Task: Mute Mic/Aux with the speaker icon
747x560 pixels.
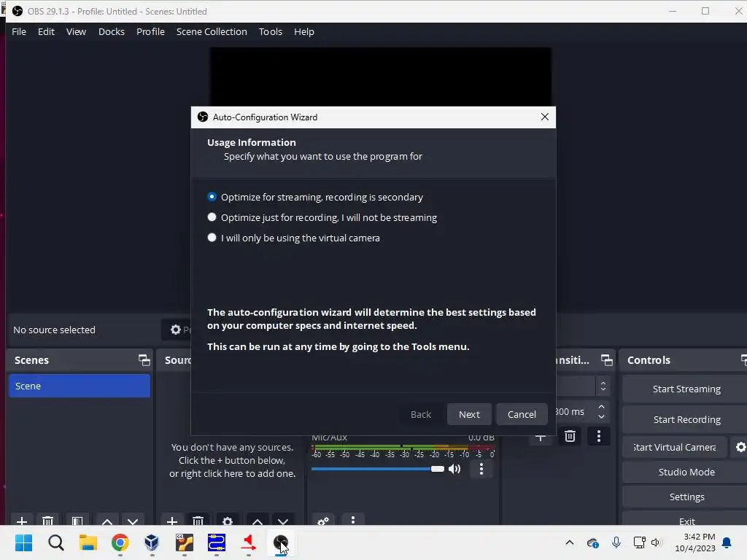Action: [x=454, y=469]
